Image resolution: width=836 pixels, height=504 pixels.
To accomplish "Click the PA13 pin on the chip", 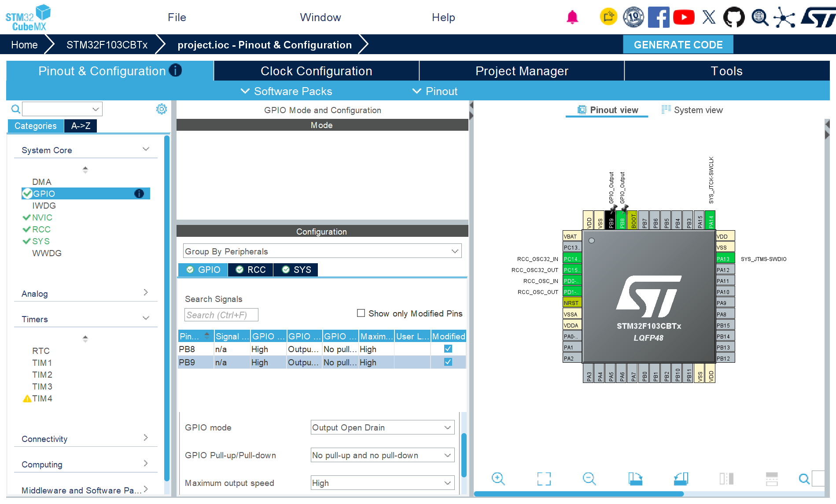I will pos(725,259).
